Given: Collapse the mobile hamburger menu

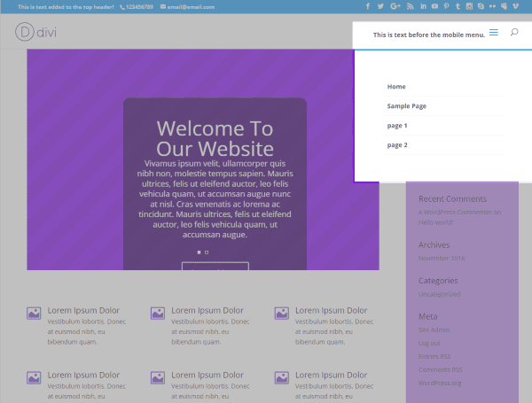Looking at the screenshot, I should click(494, 34).
